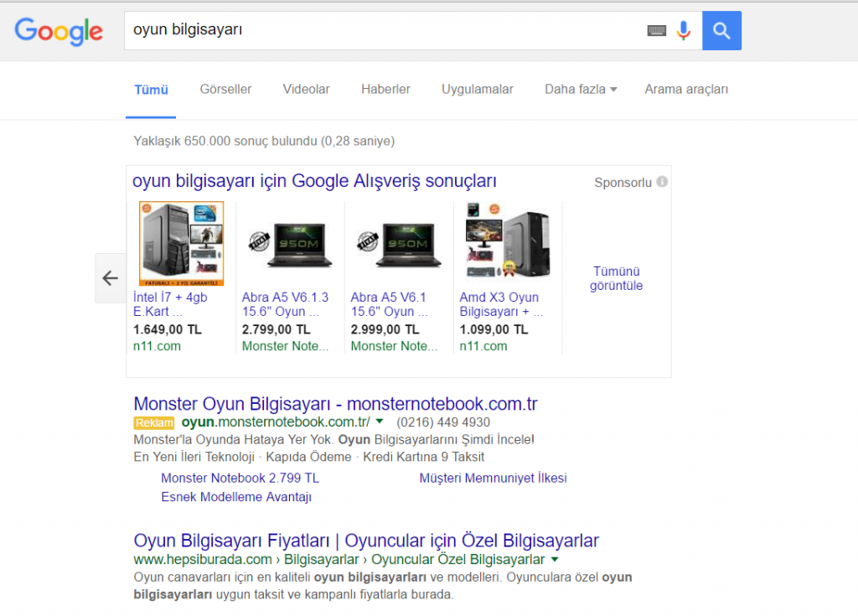This screenshot has height=616, width=858.
Task: Open Abra A5 V6.1.3 15.6" Oyun link
Action: pos(285,304)
